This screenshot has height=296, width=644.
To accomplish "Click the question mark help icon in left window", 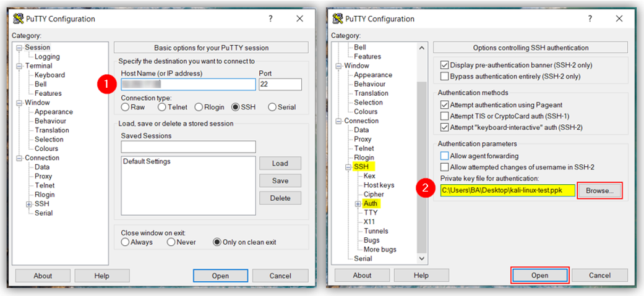I will pos(271,19).
